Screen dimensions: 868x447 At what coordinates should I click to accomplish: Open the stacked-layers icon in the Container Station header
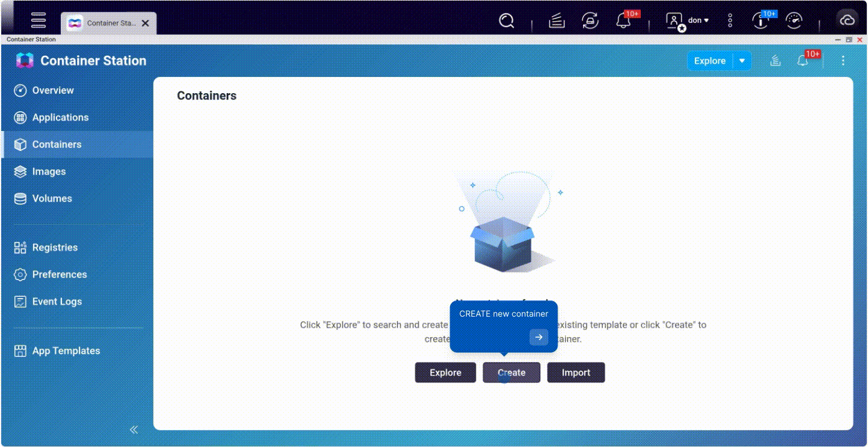coord(775,61)
